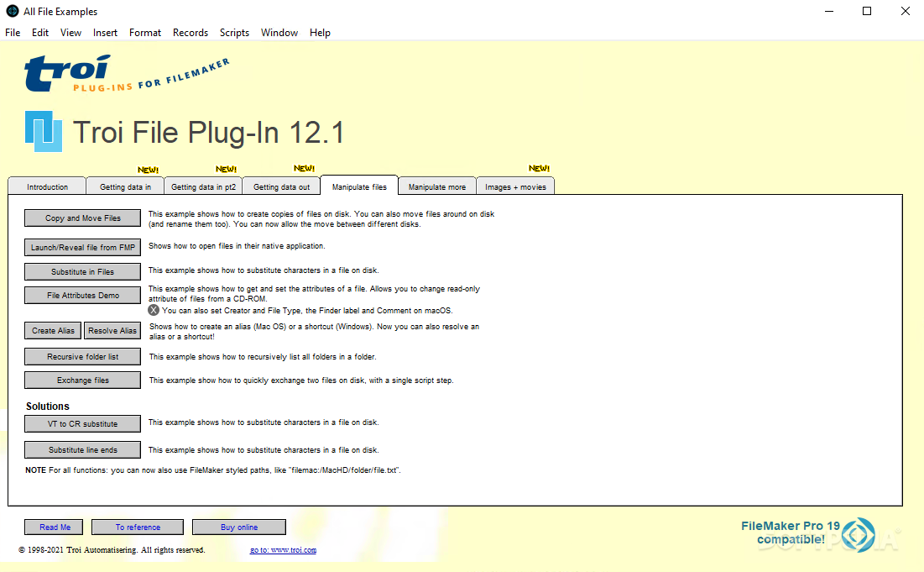Switch to the Introduction tab

tap(47, 186)
